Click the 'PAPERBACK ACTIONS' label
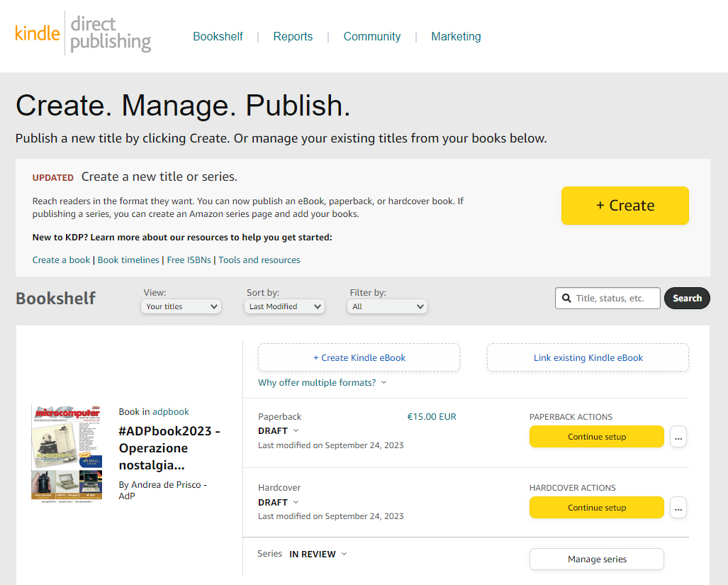The image size is (728, 585). [x=571, y=417]
